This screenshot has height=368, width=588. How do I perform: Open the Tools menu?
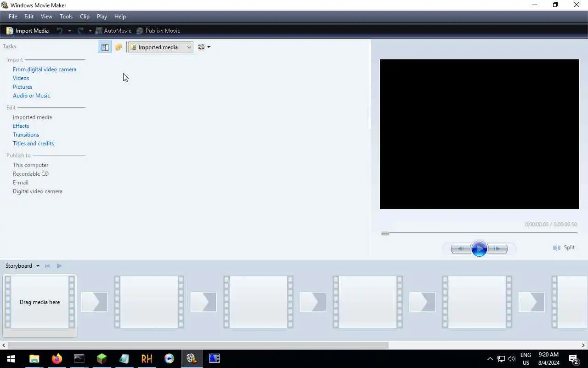coord(66,17)
